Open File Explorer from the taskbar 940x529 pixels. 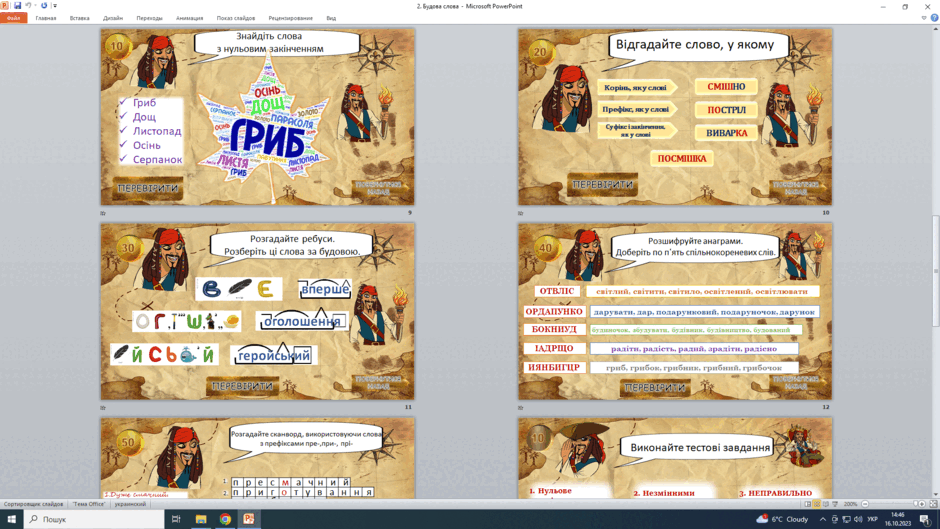[x=201, y=519]
